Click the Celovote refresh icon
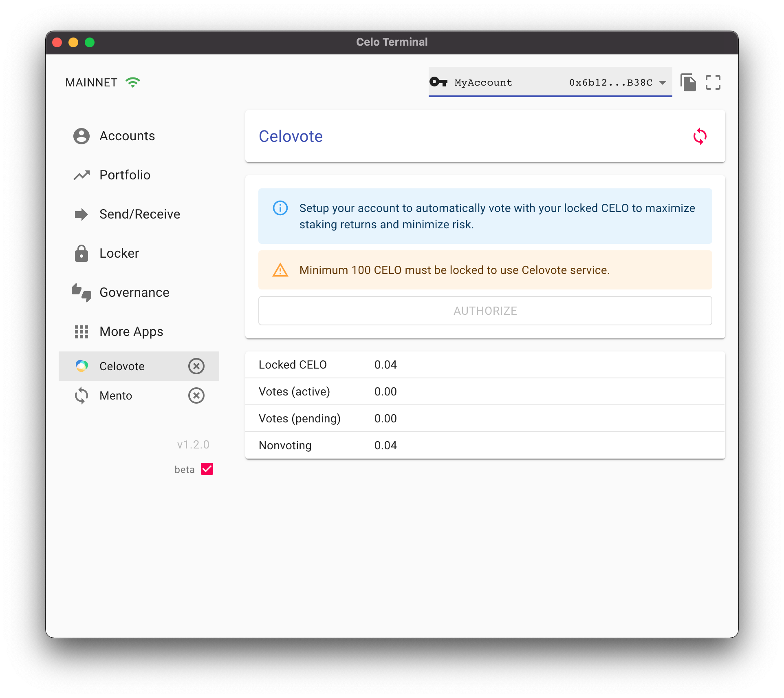 tap(700, 135)
